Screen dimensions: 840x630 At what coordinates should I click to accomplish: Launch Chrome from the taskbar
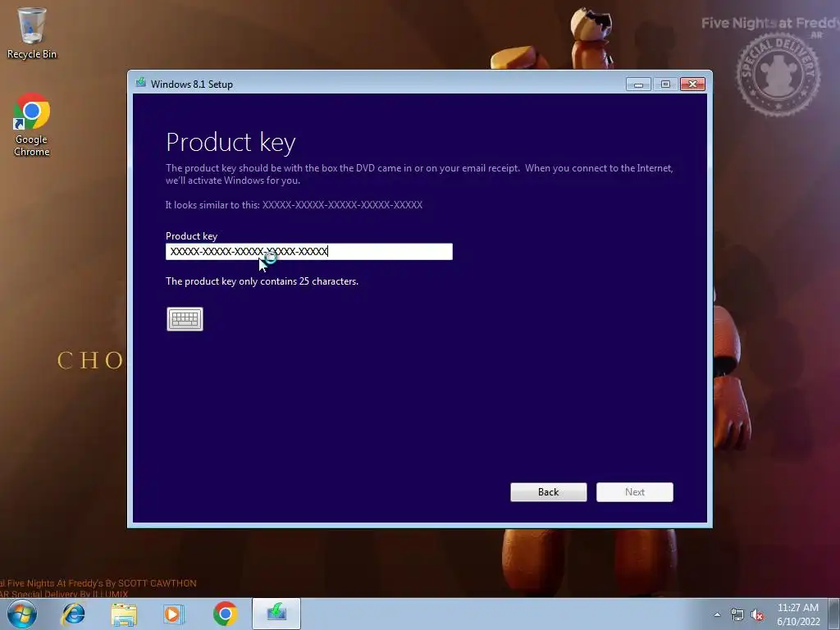(x=225, y=614)
